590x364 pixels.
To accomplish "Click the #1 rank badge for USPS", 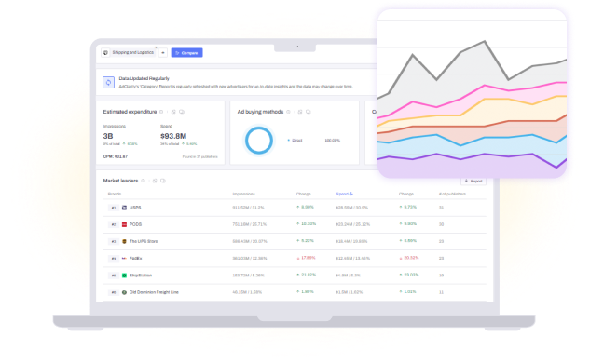I will [114, 208].
